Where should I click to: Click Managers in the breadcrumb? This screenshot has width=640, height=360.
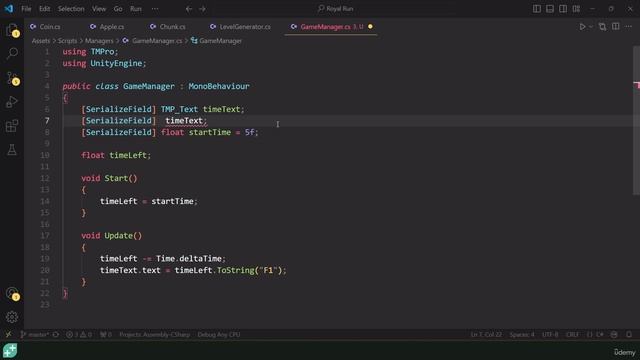pos(99,41)
